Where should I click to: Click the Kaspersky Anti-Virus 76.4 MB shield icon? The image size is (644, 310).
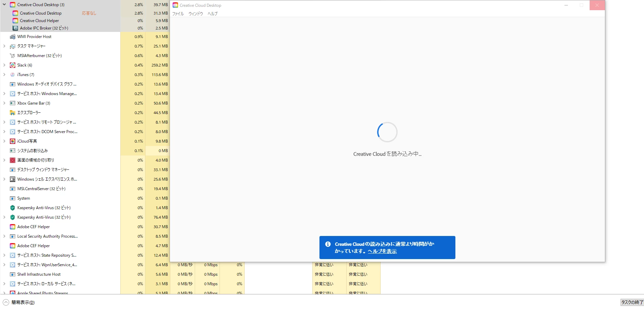coord(13,217)
